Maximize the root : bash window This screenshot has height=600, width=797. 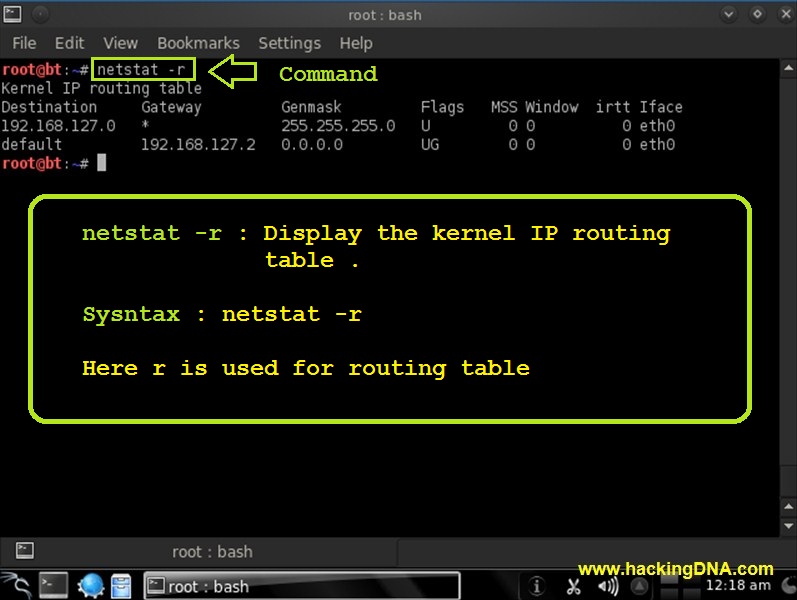click(x=757, y=14)
